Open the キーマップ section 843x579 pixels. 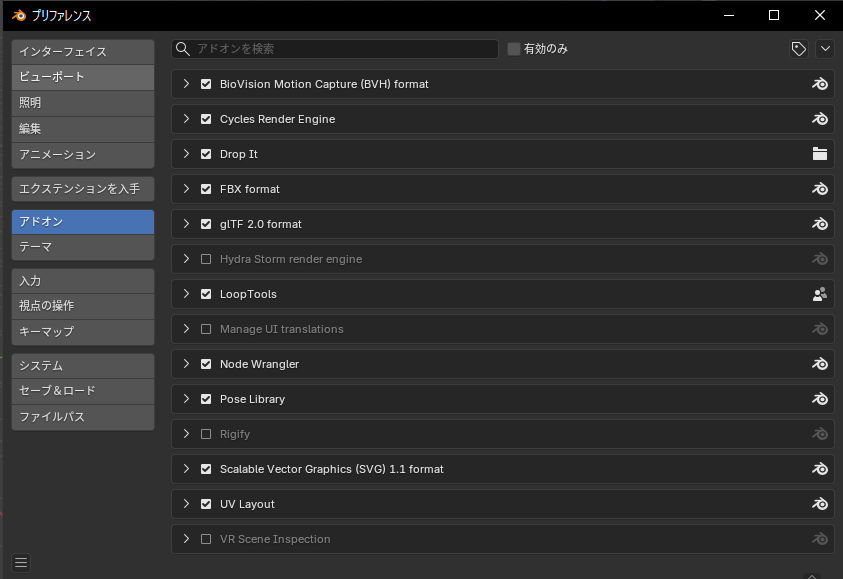coord(83,331)
